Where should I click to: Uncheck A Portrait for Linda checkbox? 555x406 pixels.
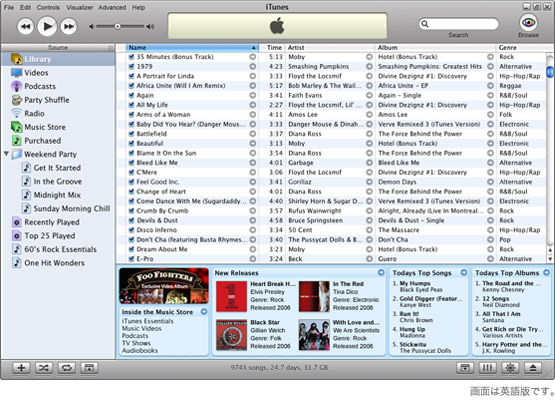(131, 76)
